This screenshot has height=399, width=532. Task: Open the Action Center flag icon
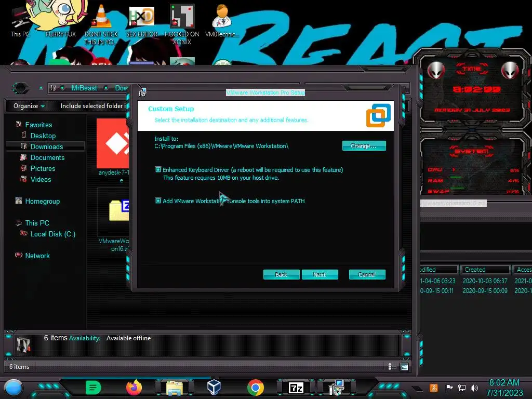(449, 388)
